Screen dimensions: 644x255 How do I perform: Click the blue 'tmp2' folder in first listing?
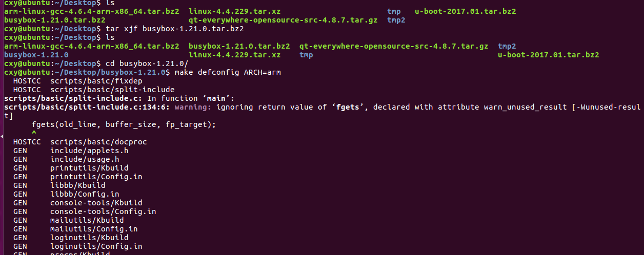click(x=396, y=20)
